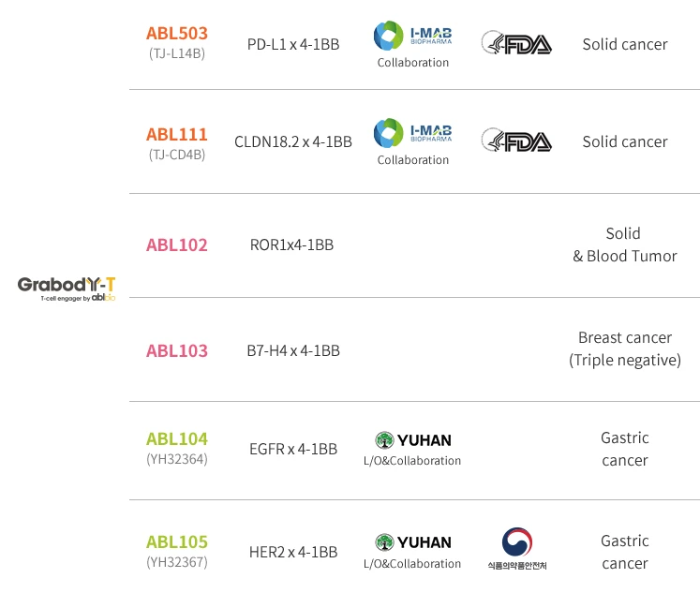Image resolution: width=700 pixels, height=593 pixels.
Task: Click the Solid & Blood Tumor indication
Action: pos(624,245)
